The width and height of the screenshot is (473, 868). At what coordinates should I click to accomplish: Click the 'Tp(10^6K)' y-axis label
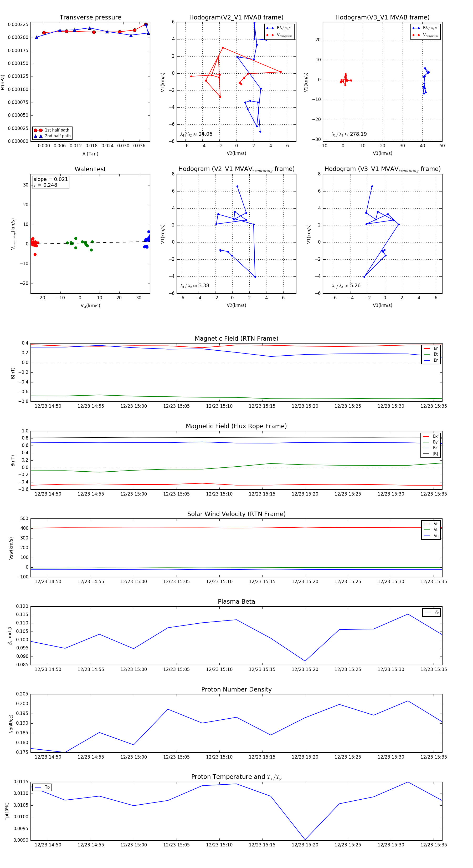[6, 811]
